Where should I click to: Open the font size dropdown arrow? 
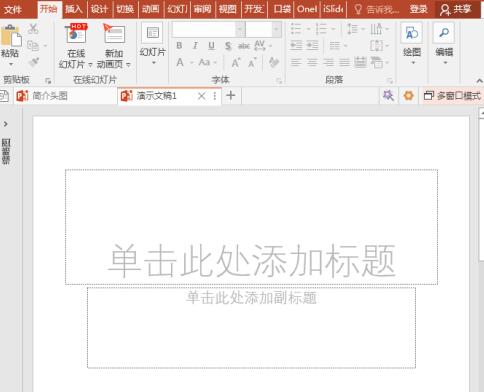276,29
